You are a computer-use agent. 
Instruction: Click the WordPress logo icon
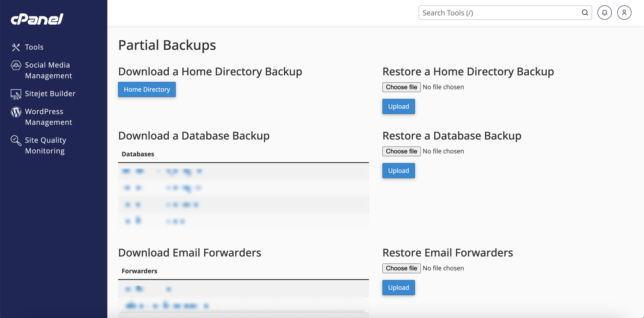click(x=16, y=112)
